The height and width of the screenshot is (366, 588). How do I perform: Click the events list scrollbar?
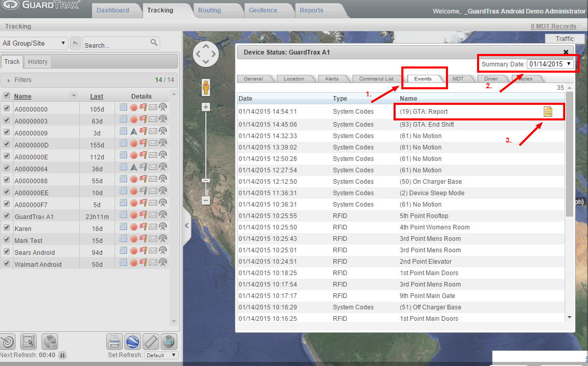pyautogui.click(x=570, y=154)
